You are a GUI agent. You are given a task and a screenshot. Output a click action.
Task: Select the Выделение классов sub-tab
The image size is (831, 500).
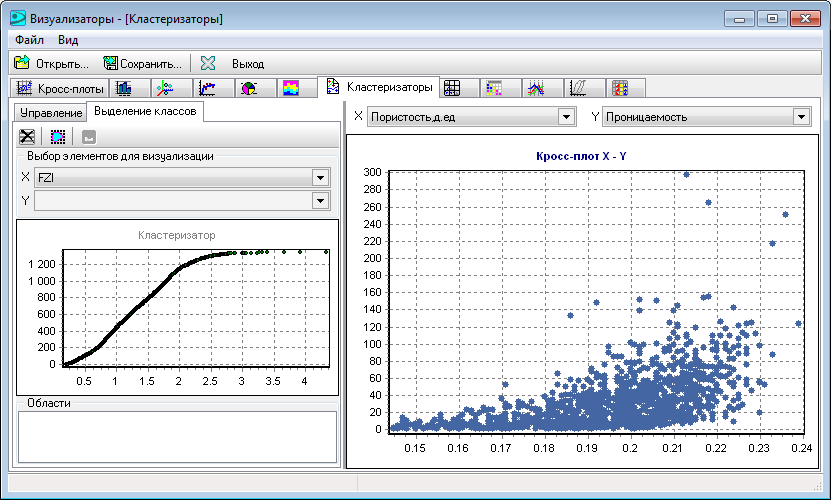145,111
